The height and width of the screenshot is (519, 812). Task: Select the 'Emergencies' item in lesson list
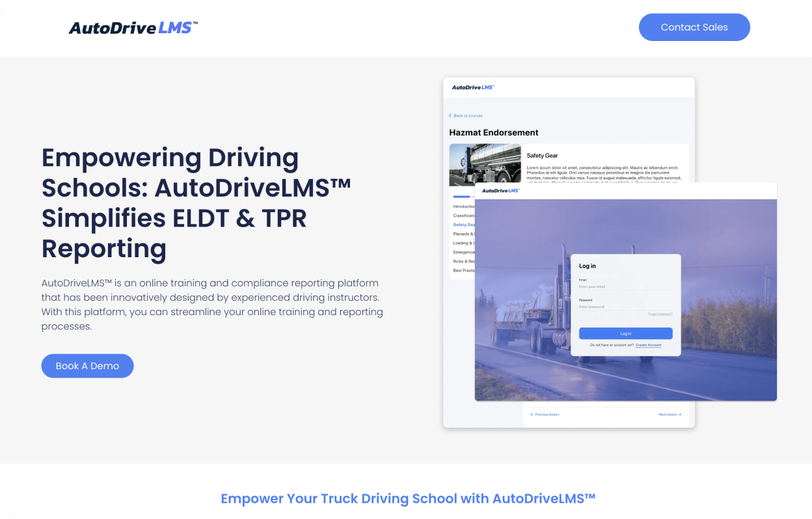(464, 252)
